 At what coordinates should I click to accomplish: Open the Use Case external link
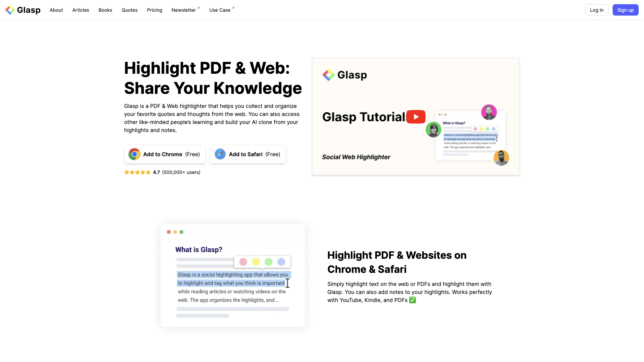coord(222,10)
